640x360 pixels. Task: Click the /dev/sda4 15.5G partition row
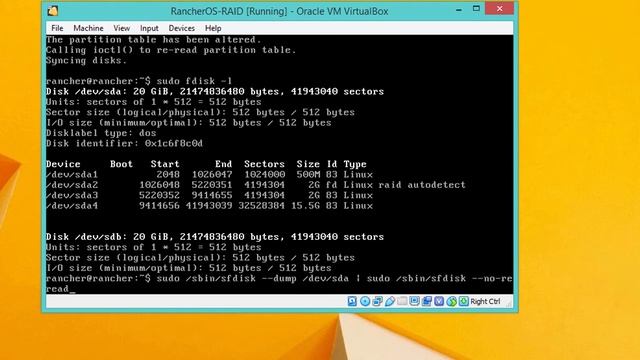209,206
